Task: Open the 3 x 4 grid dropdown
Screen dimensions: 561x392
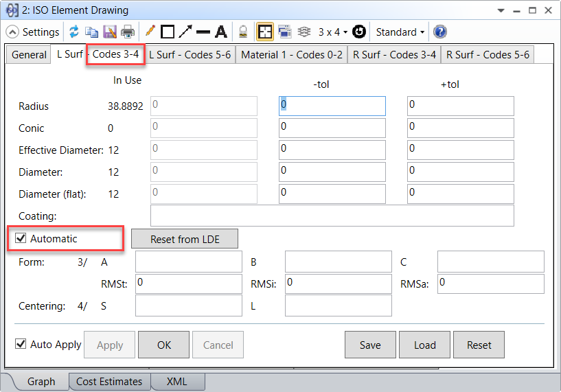Action: tap(333, 32)
